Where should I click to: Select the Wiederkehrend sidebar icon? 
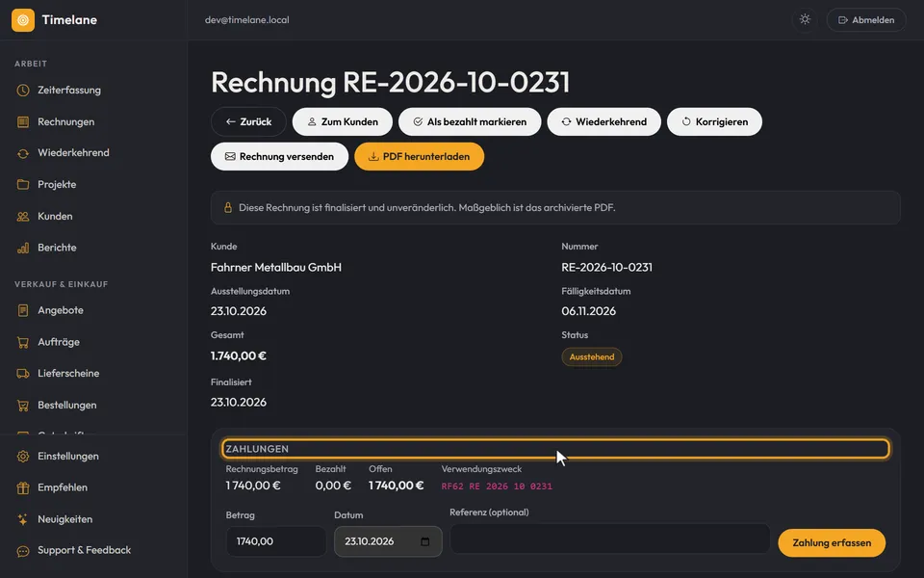tap(23, 153)
